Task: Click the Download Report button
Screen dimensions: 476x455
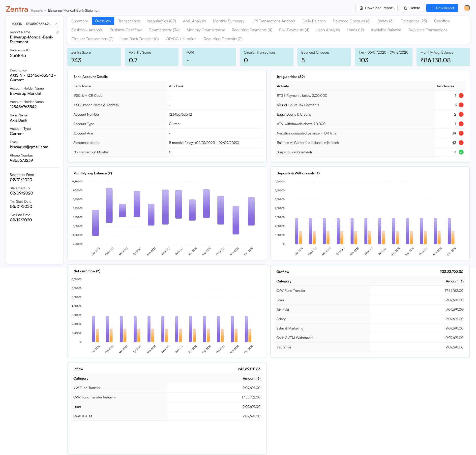Action: (376, 8)
